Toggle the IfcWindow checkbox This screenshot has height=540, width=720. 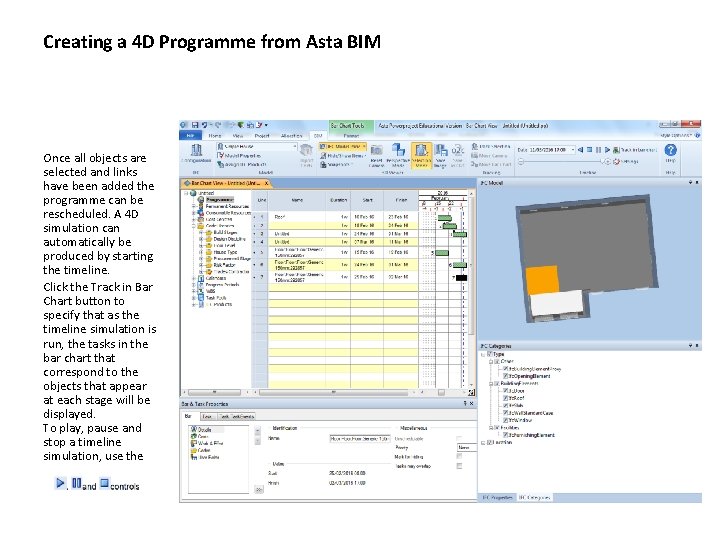[506, 420]
